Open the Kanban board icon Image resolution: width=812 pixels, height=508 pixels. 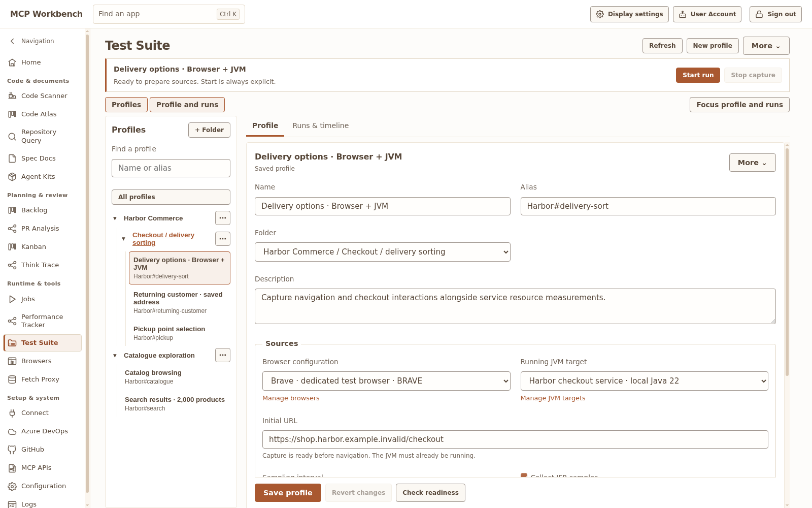pos(12,246)
